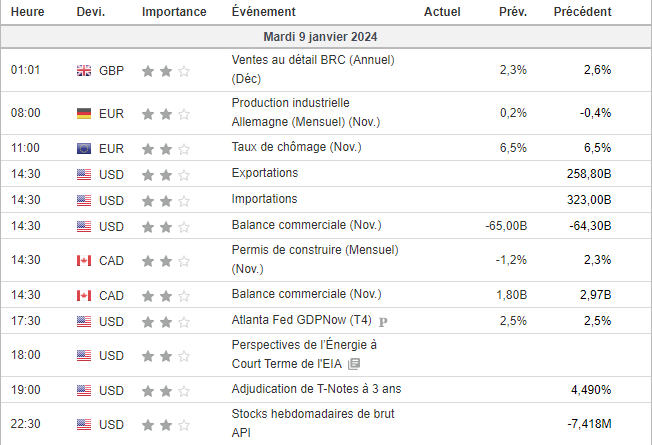
Task: Click the importance stars for Taux de chômage
Action: [x=165, y=148]
